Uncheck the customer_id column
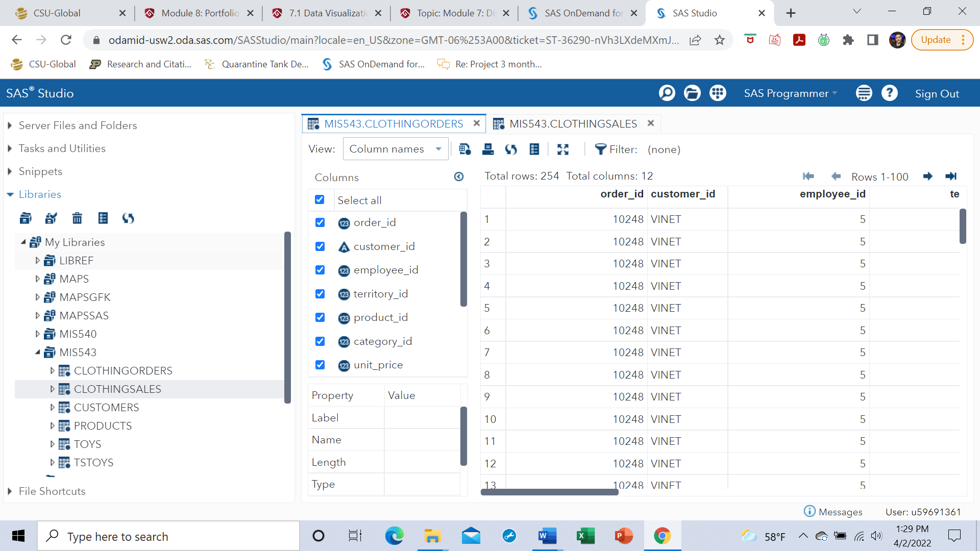This screenshot has height=551, width=980. (320, 246)
